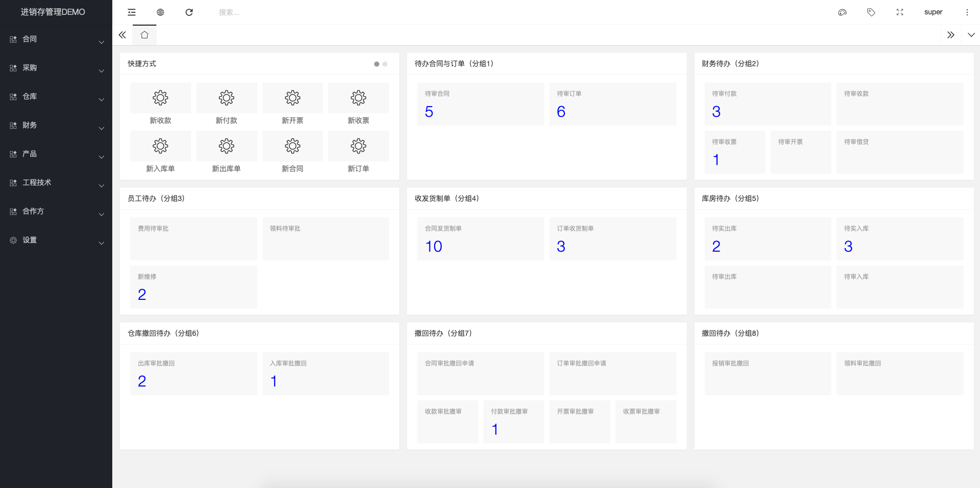Expand the 合同 sidebar menu

coord(56,39)
